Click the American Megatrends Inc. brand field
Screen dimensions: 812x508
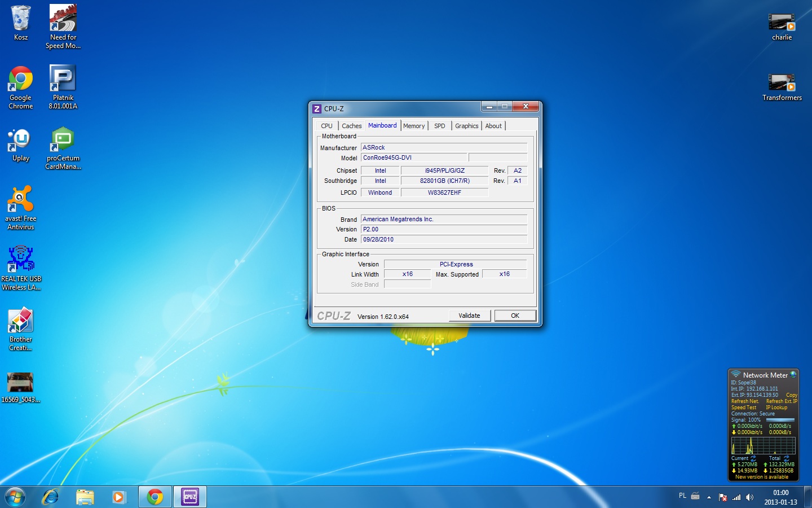(x=444, y=219)
